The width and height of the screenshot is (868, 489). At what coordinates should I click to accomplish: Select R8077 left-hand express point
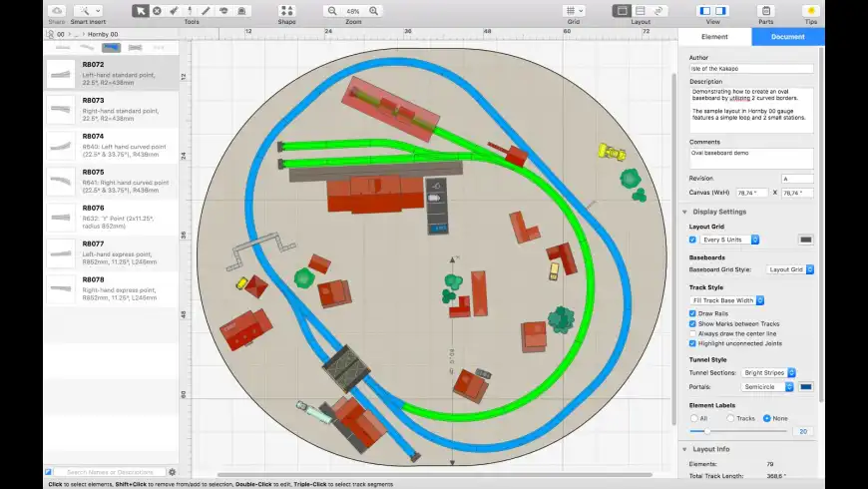(x=112, y=252)
